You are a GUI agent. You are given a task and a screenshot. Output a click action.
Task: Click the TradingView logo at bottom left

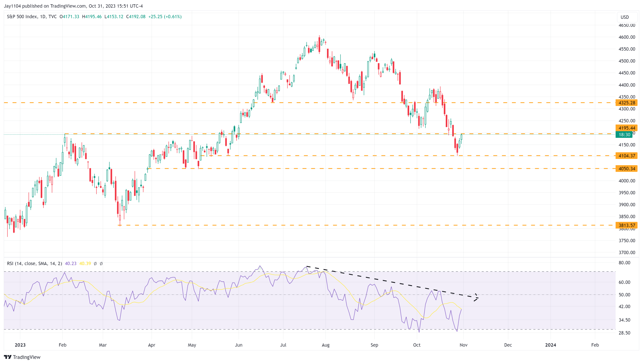22,357
